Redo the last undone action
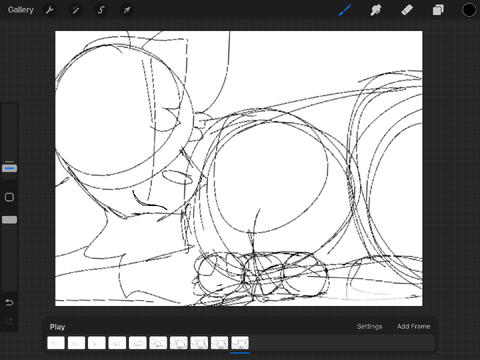Image resolution: width=480 pixels, height=360 pixels. point(9,321)
